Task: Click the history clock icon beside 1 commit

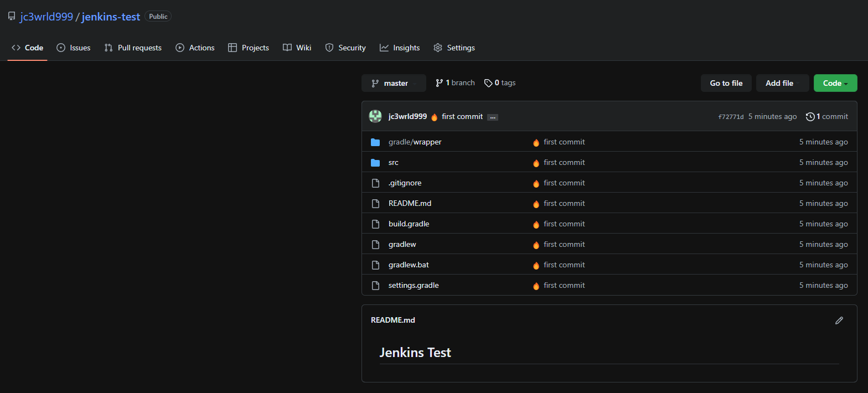Action: tap(810, 116)
